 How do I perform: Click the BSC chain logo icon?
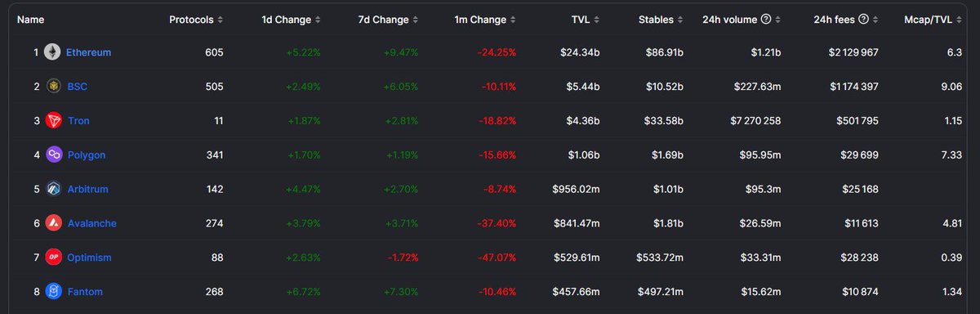coord(54,87)
